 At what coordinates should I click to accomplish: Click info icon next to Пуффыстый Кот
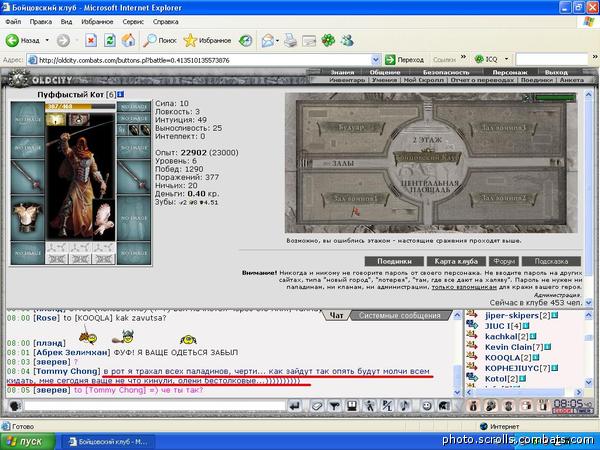coord(121,94)
